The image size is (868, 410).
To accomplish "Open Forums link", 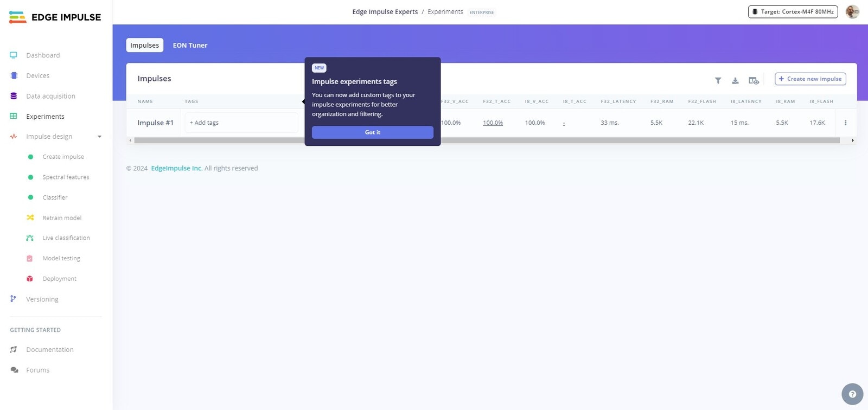I will 37,370.
